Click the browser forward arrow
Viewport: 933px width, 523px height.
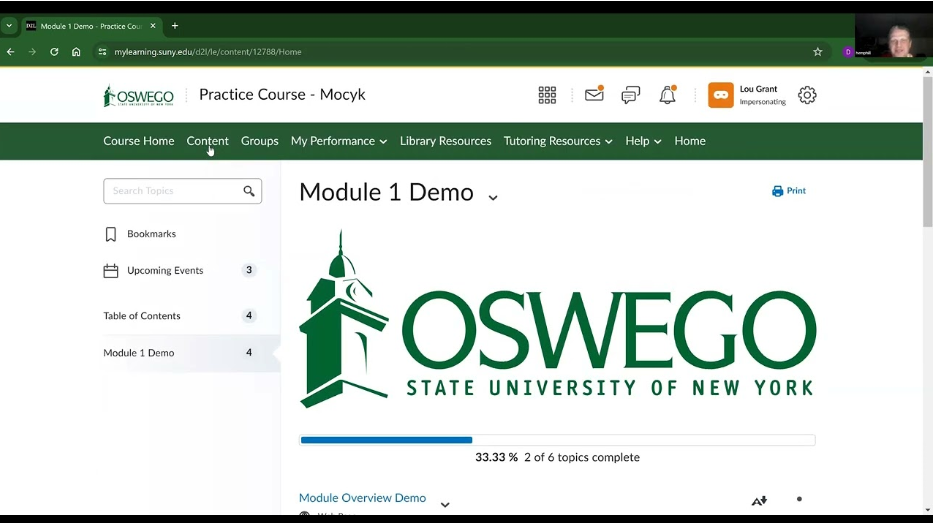pos(32,52)
